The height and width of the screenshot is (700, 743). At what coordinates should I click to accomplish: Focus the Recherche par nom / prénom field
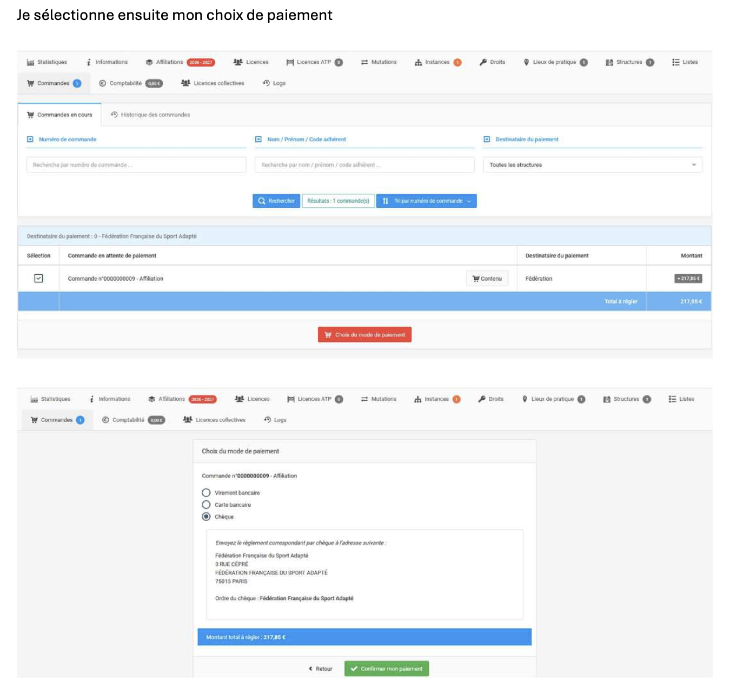(364, 165)
